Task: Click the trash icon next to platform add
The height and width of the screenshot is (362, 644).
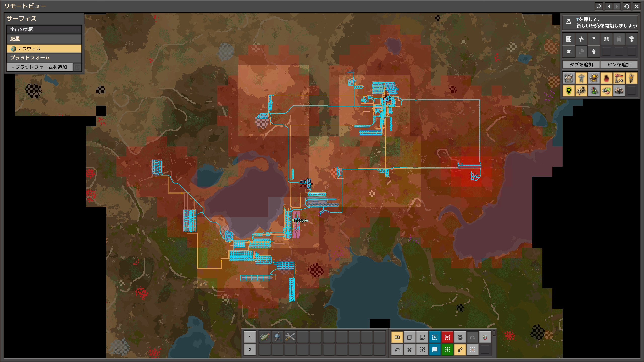Action: (78, 67)
